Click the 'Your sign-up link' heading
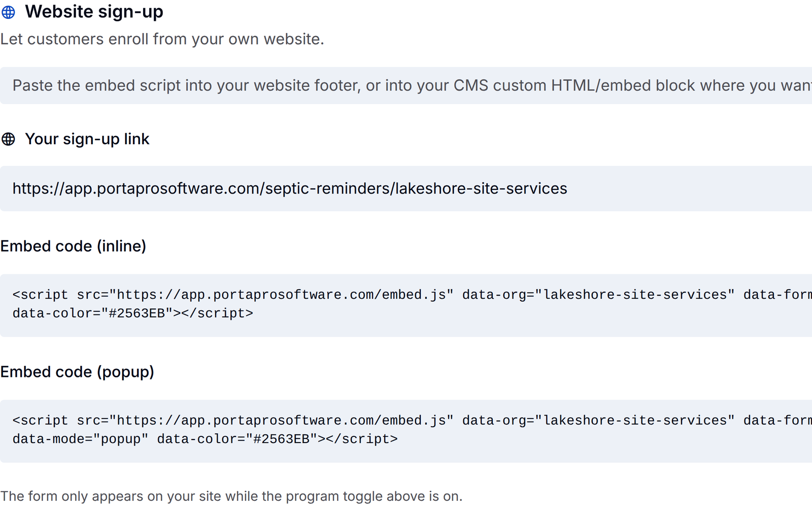 click(x=87, y=139)
